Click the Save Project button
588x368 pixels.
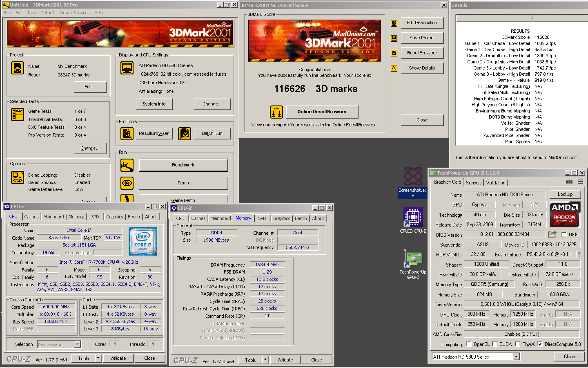click(422, 38)
